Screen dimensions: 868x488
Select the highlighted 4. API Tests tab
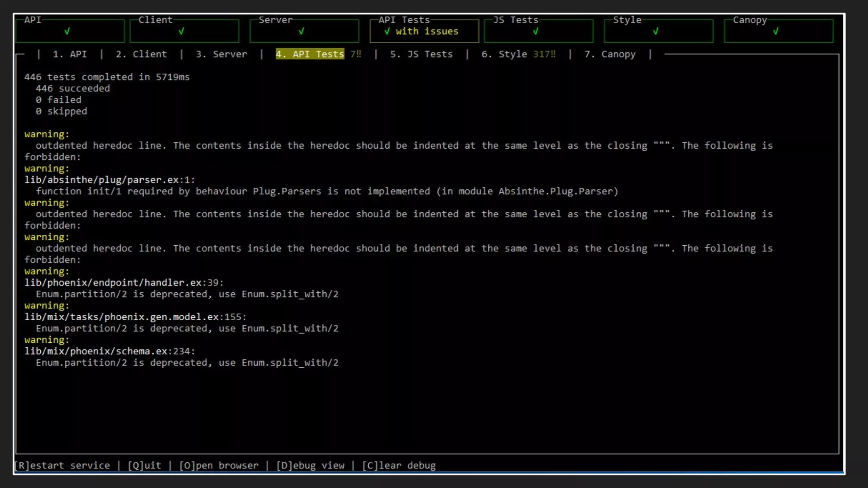tap(310, 54)
